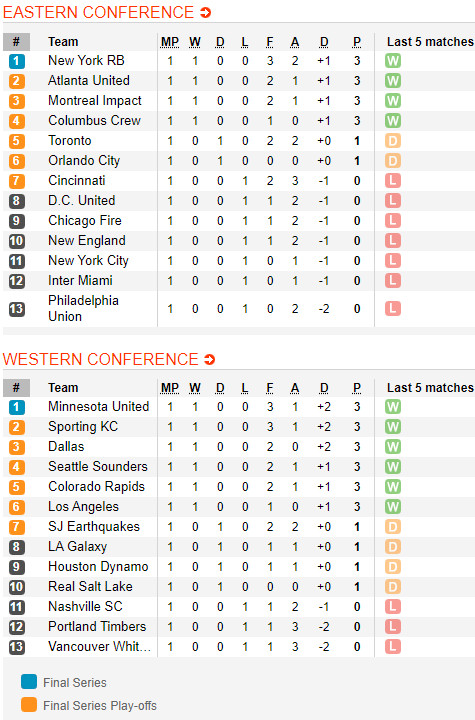Click New York RB's win result badge
475x720 pixels.
393,61
